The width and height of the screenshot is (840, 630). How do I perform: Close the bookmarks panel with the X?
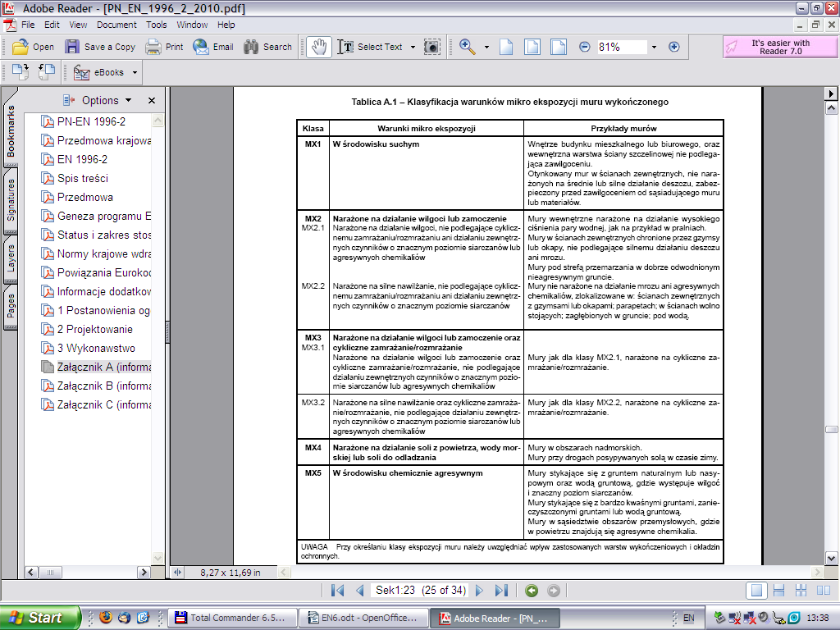tap(152, 100)
